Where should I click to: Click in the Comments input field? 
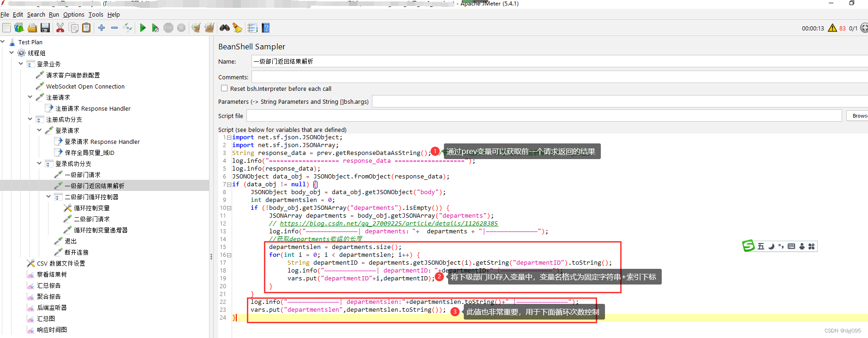point(559,77)
